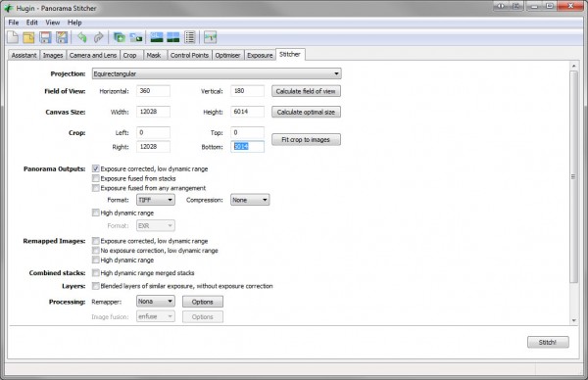Redo the last undone action
The image size is (588, 380).
pyautogui.click(x=98, y=37)
